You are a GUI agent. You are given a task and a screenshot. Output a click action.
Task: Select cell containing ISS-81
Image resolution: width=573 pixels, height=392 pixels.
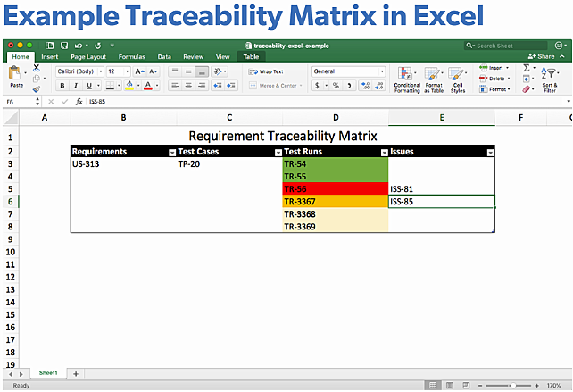coord(441,189)
